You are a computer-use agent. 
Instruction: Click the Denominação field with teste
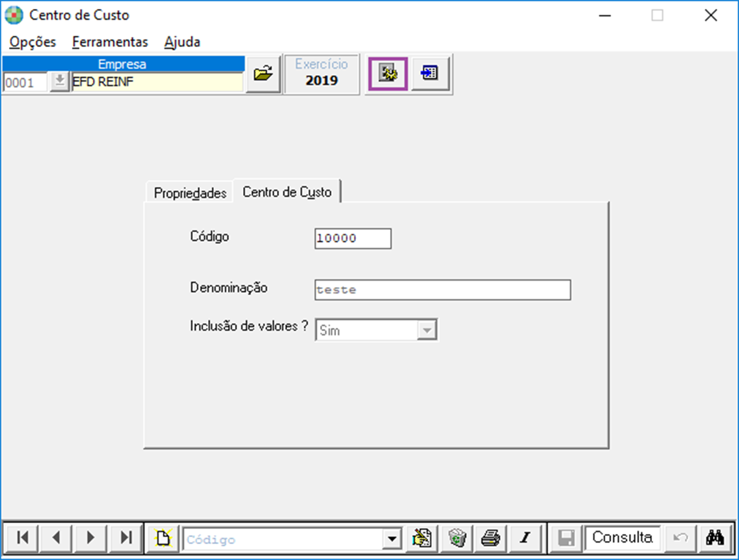(442, 290)
